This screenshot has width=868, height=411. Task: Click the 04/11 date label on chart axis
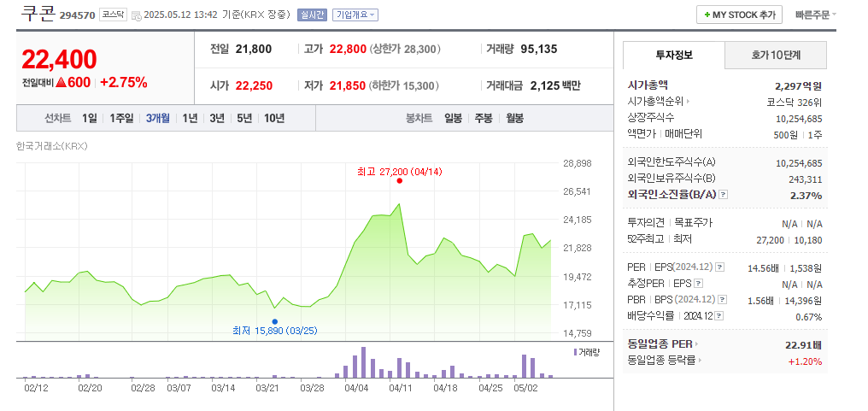pos(399,388)
